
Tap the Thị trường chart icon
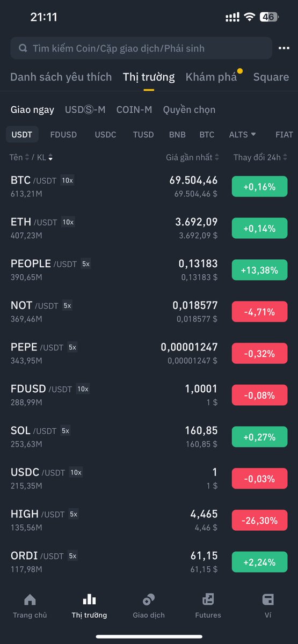89,599
